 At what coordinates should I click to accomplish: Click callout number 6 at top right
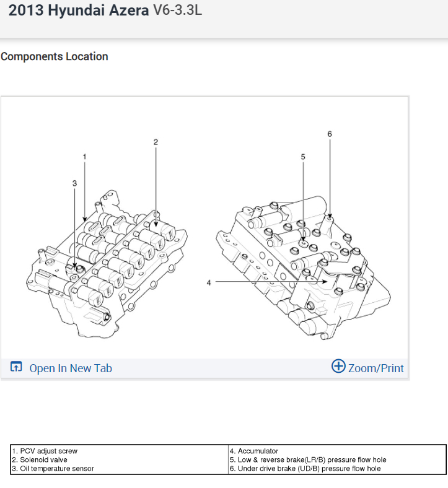(x=330, y=134)
